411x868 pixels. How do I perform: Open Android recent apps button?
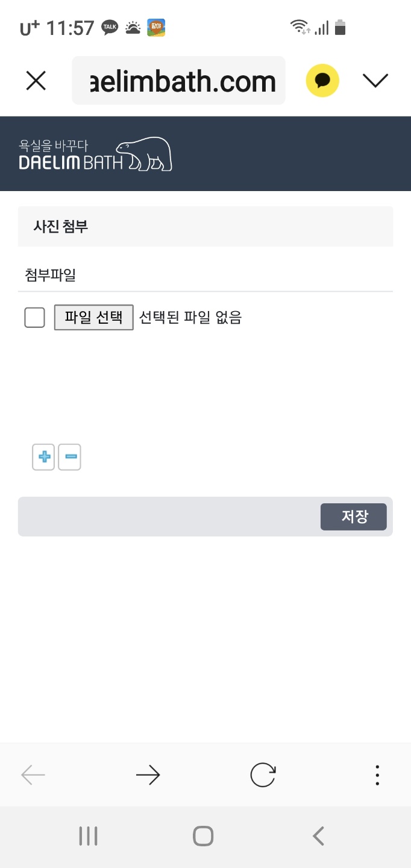click(88, 836)
